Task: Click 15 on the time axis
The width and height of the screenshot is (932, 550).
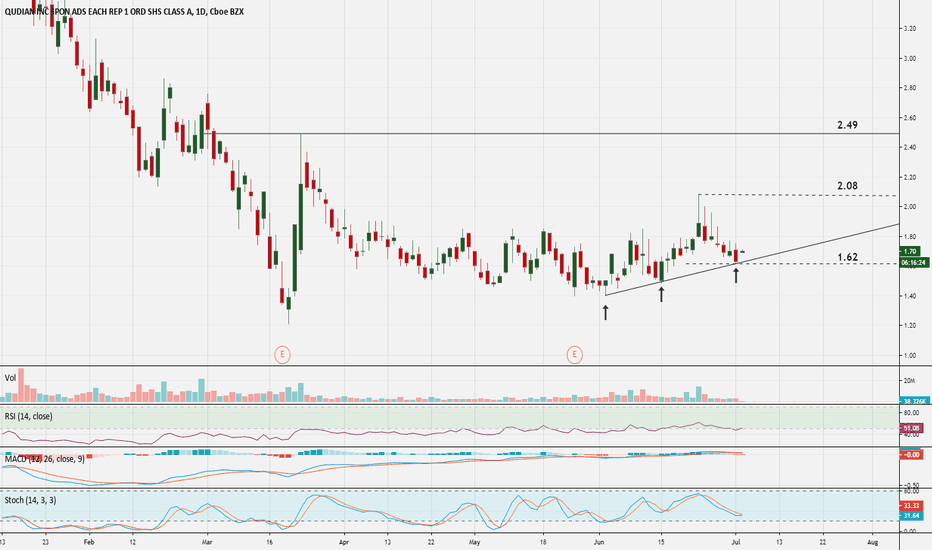Action: (x=661, y=542)
